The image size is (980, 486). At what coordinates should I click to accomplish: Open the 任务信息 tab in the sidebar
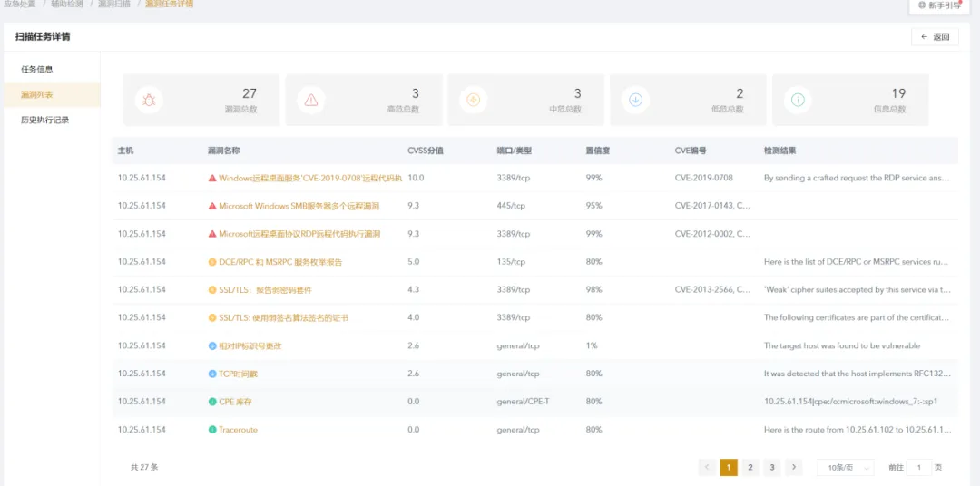[x=52, y=69]
